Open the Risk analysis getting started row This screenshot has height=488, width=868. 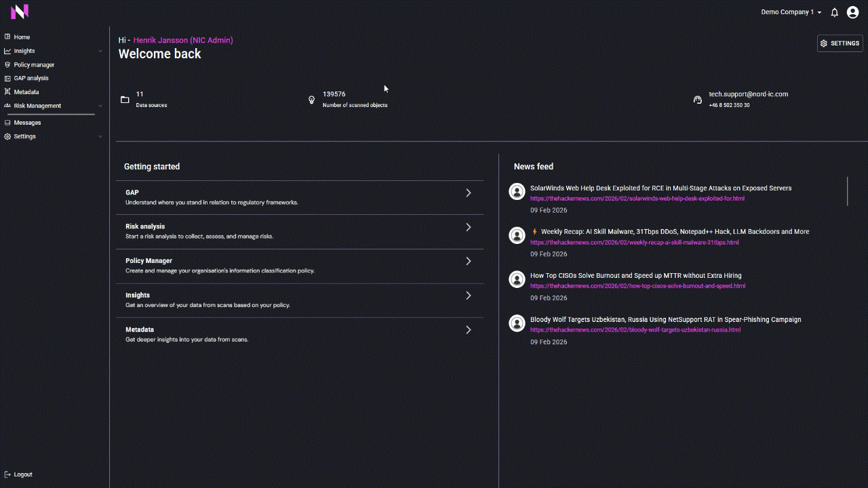point(299,231)
